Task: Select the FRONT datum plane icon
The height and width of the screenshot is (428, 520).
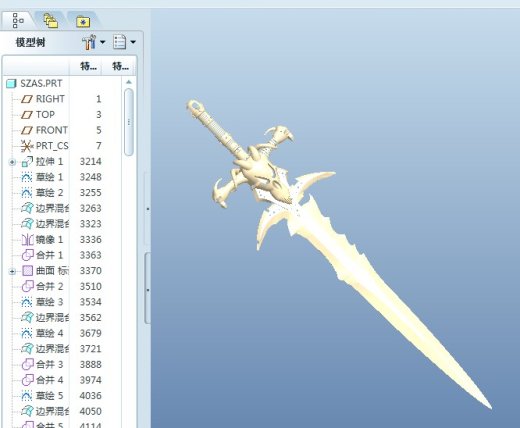Action: coord(27,130)
